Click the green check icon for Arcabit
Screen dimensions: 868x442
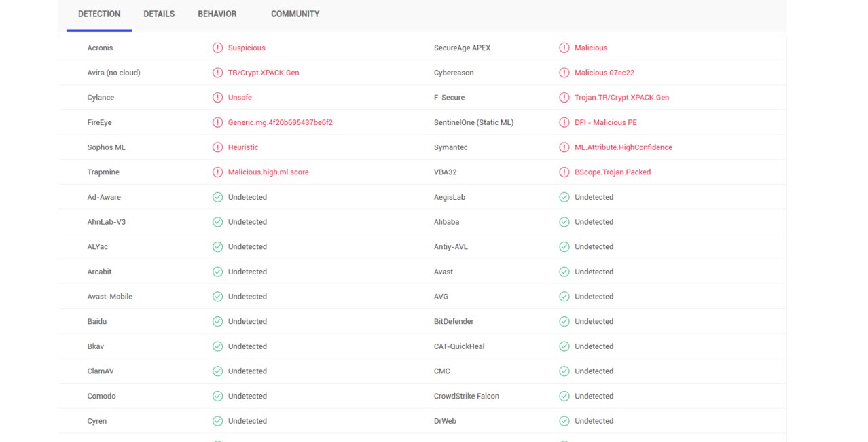217,272
